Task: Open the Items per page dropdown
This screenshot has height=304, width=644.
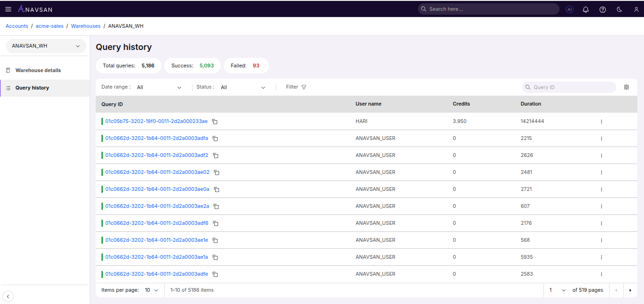Action: click(151, 290)
